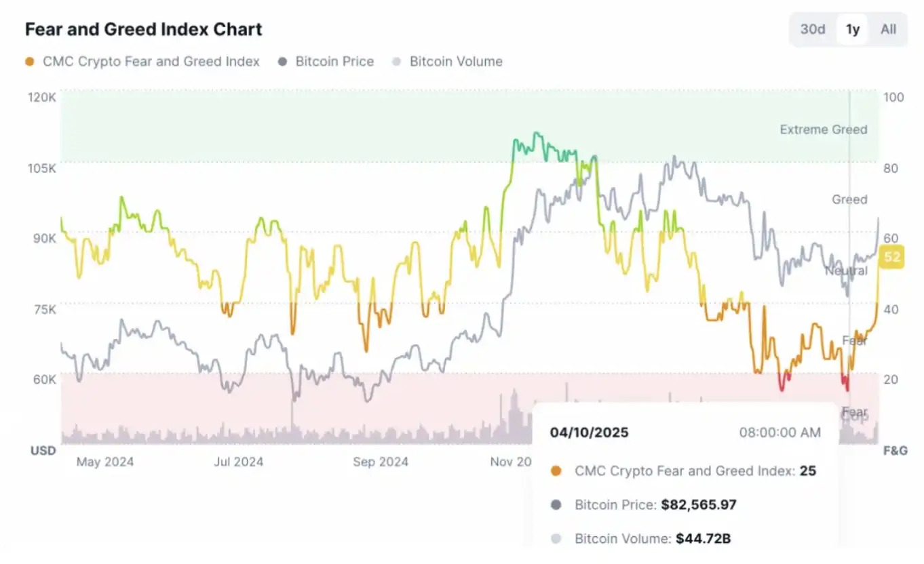
Task: Click the 'May 2024' x-axis label
Action: tap(104, 462)
